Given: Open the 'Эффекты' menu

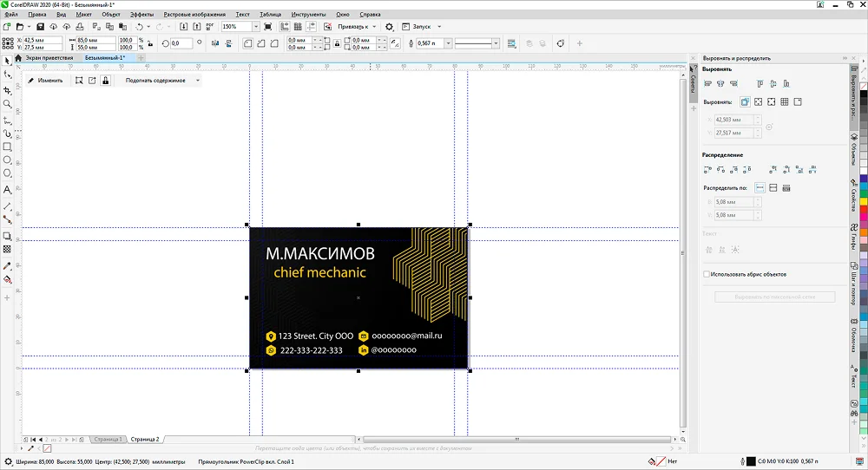Looking at the screenshot, I should 141,15.
